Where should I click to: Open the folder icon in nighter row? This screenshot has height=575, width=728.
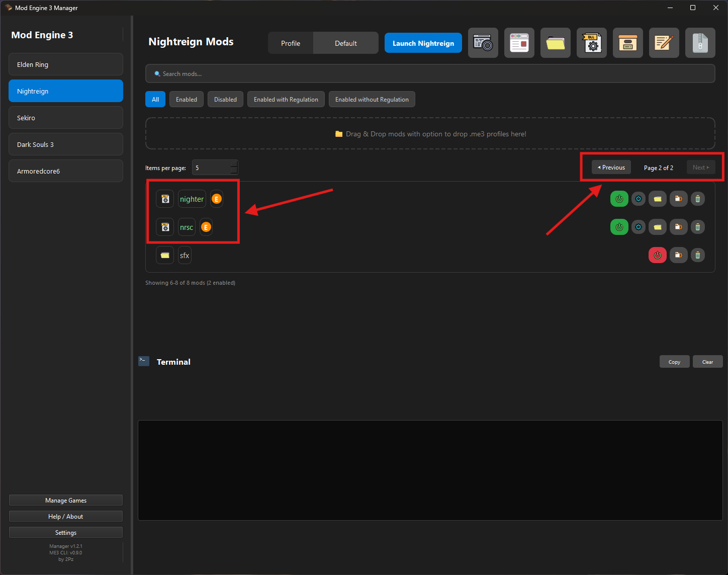click(x=658, y=199)
